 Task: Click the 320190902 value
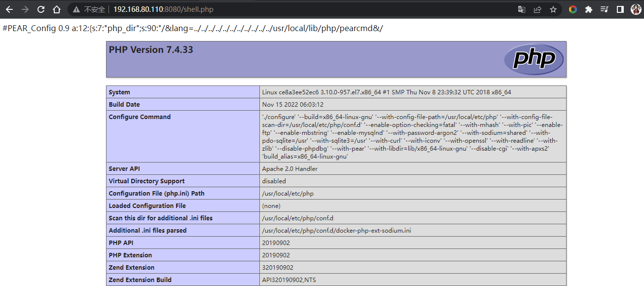pos(278,268)
